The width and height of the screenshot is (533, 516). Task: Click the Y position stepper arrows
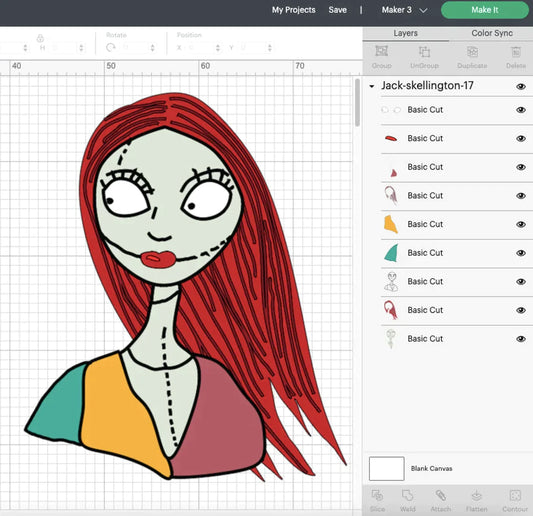pos(270,48)
